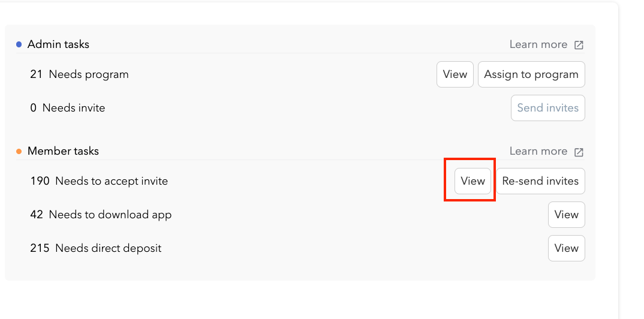Viewport: 644px width, 319px height.
Task: View members needing to accept invite
Action: point(473,181)
